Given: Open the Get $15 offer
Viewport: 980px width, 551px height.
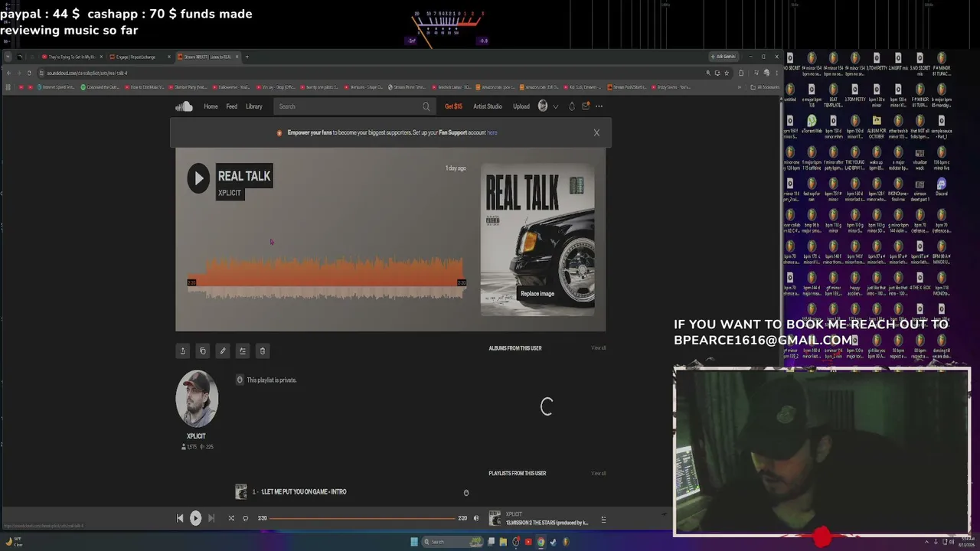Looking at the screenshot, I should (453, 106).
